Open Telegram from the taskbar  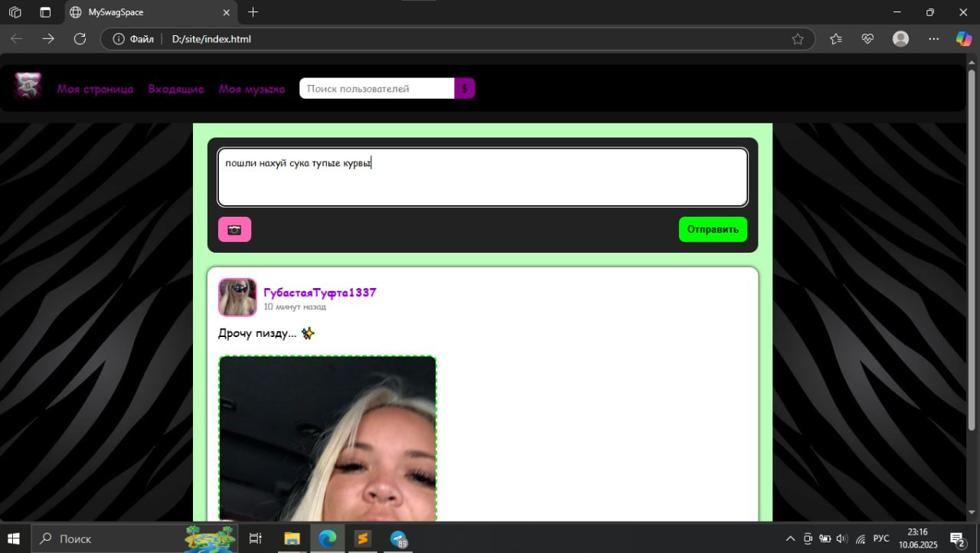click(399, 538)
